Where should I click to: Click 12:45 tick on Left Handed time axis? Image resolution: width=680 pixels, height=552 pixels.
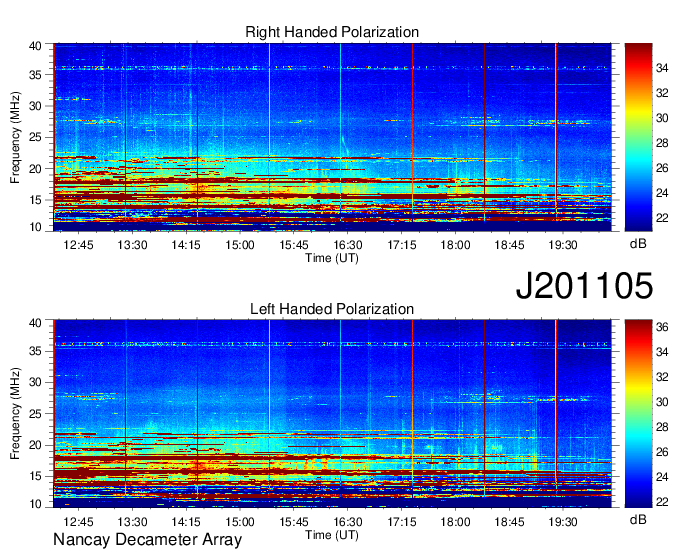tap(78, 522)
